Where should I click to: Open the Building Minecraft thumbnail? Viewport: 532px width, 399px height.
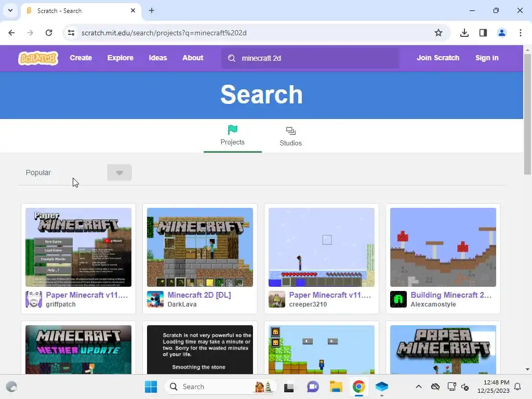(x=443, y=247)
